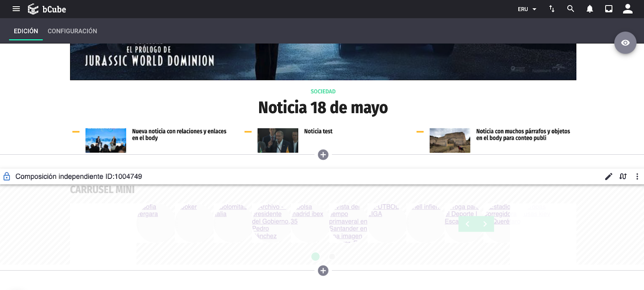This screenshot has width=644, height=290.
Task: Click the SOCIEDAD section label
Action: click(x=323, y=91)
